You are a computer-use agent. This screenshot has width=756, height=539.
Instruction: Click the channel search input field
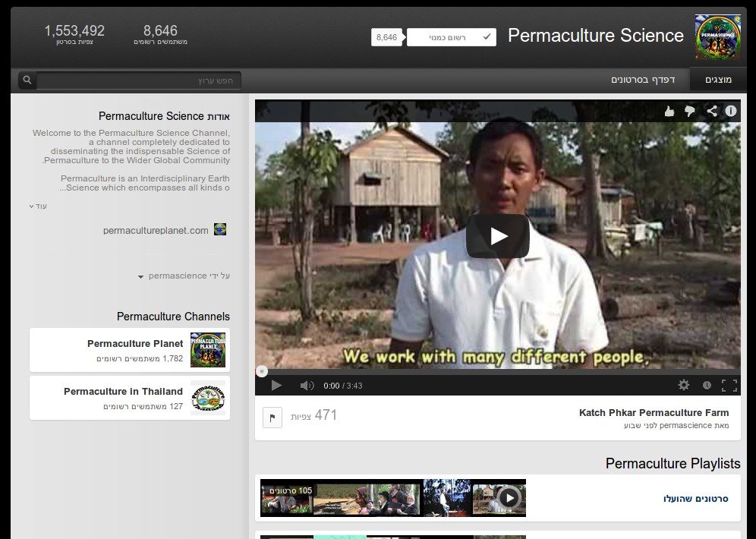(x=139, y=80)
